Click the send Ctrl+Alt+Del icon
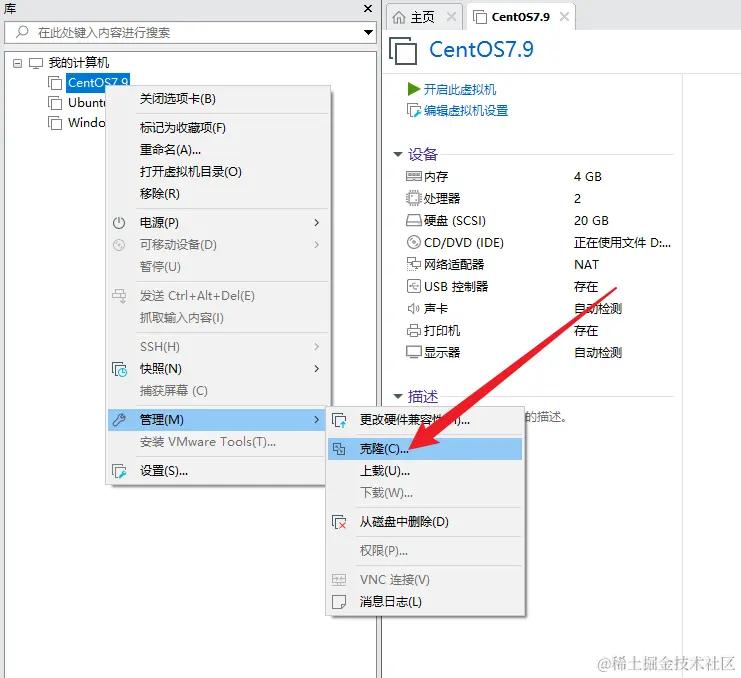The width and height of the screenshot is (741, 678). pyautogui.click(x=119, y=296)
